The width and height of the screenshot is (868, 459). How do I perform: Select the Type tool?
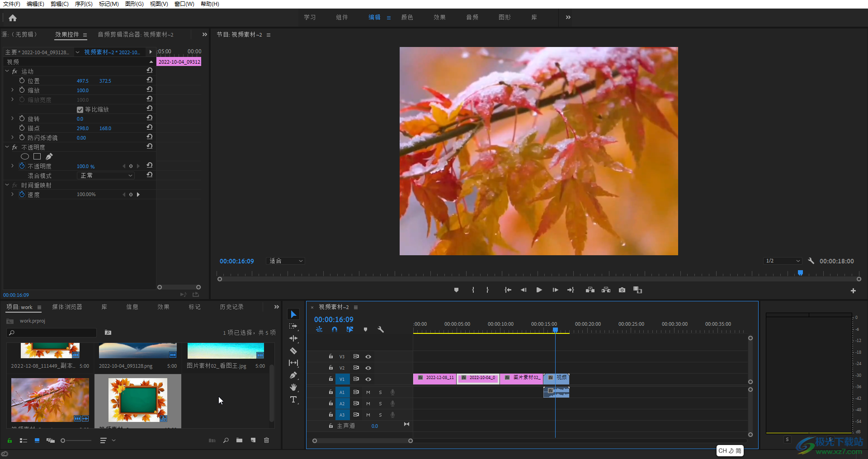(x=293, y=399)
